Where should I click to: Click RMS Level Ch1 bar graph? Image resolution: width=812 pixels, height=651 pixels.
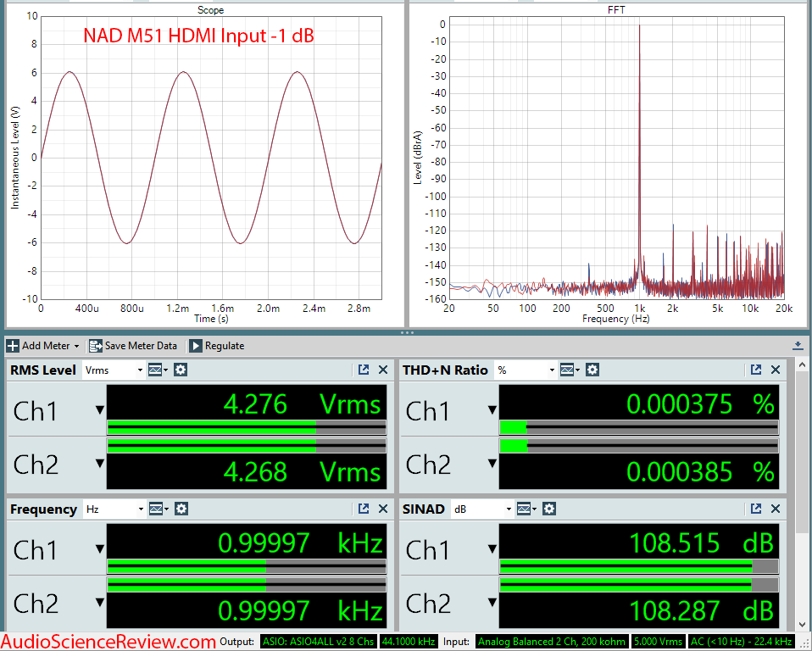[x=247, y=427]
